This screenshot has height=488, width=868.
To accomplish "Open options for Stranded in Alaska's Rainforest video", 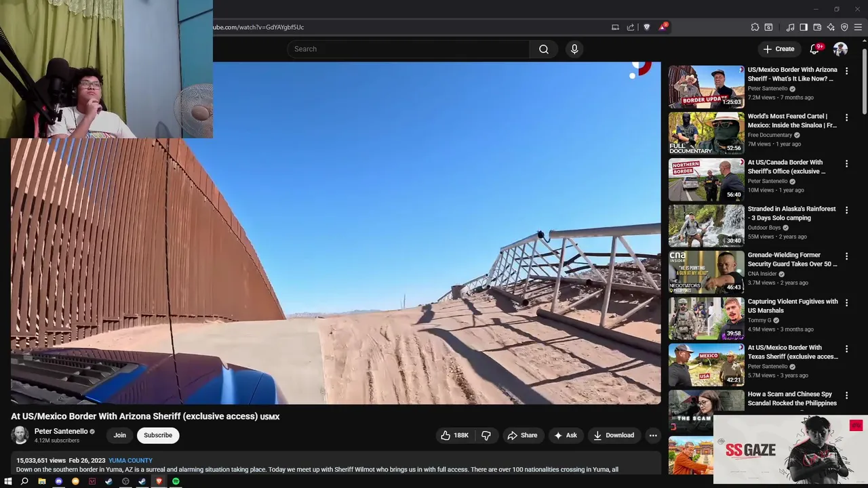I will 846,210.
